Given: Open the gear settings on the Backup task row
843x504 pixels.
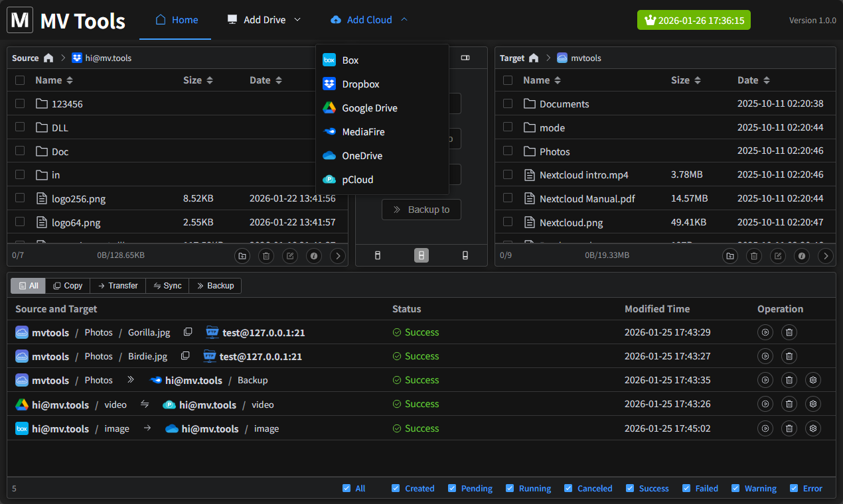Looking at the screenshot, I should 812,380.
